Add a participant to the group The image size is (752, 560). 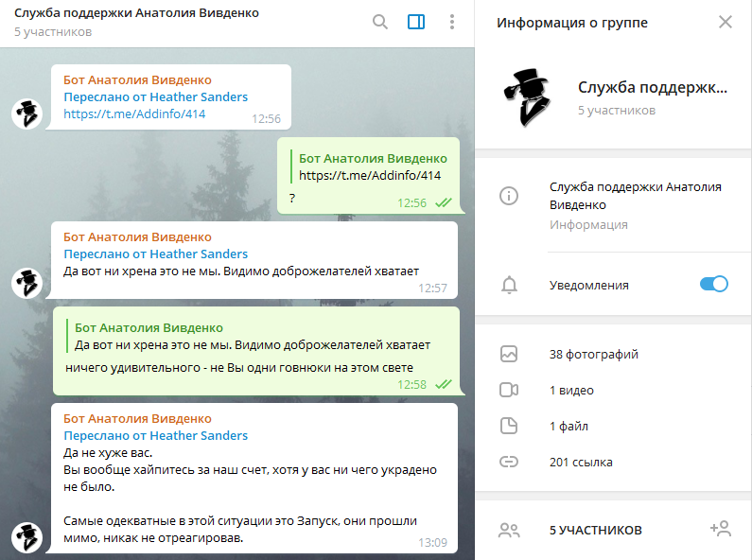tap(721, 529)
